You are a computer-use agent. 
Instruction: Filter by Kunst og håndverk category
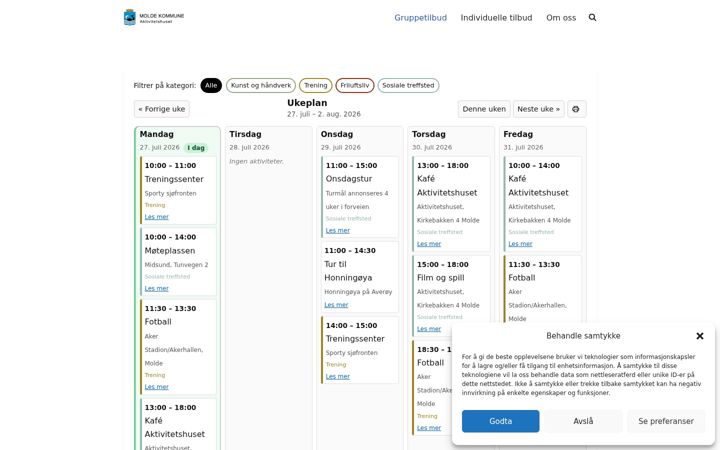(261, 85)
